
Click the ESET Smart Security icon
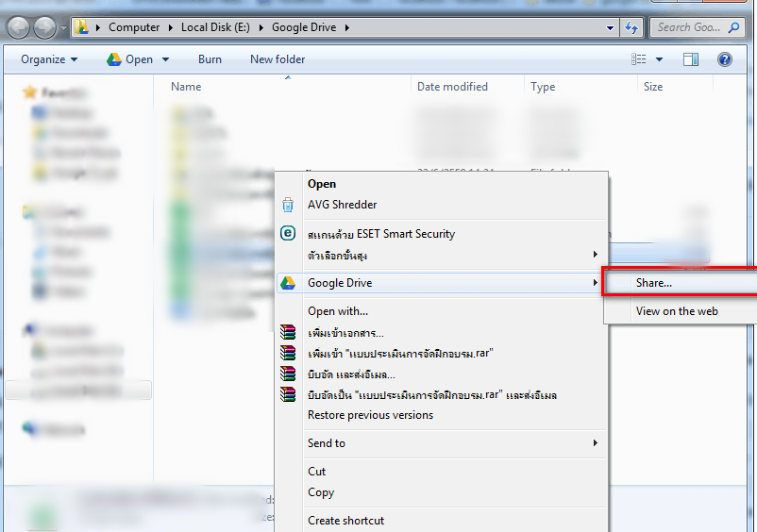click(288, 233)
